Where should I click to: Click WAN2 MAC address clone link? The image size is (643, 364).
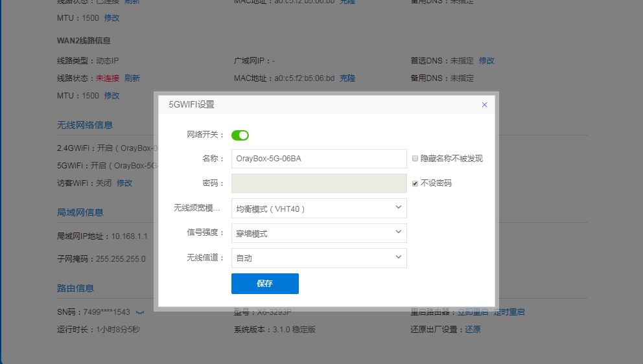pos(347,78)
